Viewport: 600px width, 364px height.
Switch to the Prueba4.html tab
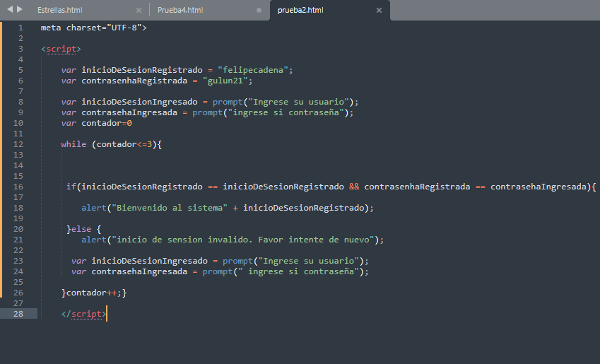click(x=180, y=11)
